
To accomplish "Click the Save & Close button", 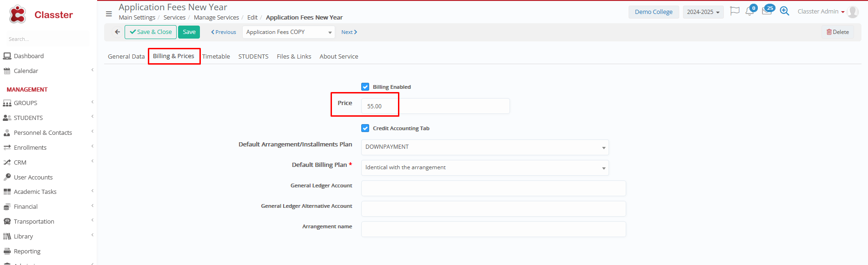I will tap(151, 32).
